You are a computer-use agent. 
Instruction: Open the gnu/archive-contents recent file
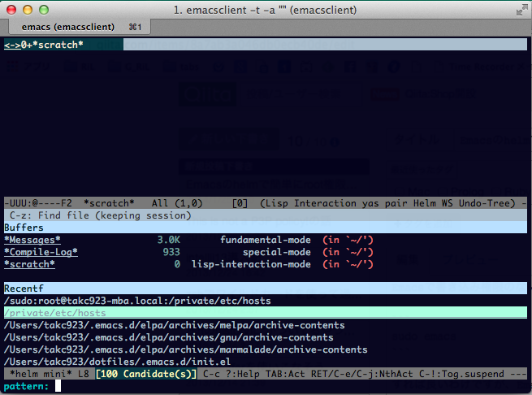169,337
